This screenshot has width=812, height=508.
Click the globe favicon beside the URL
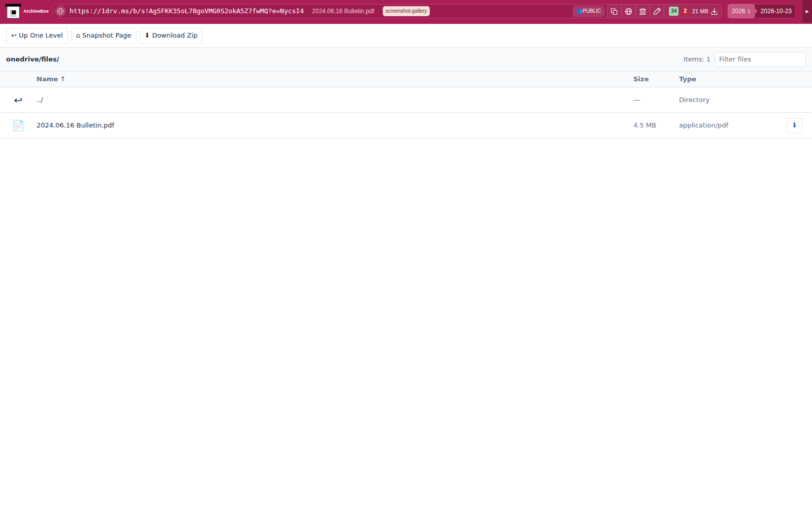60,11
